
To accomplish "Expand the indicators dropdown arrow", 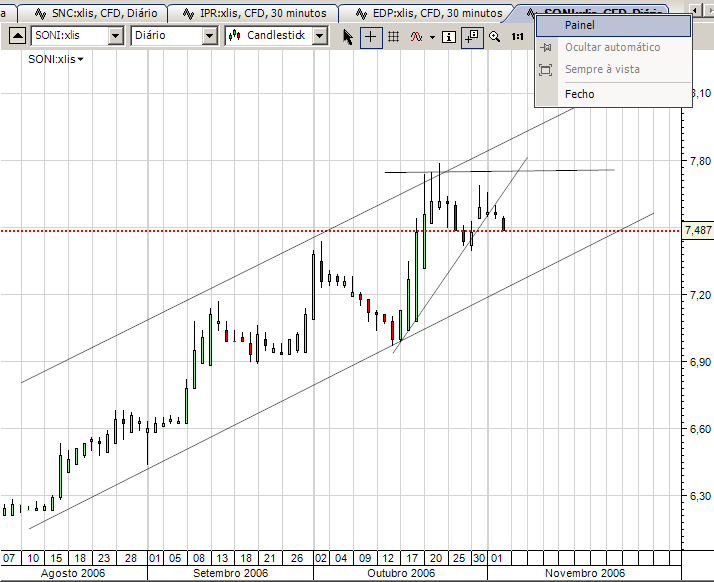I will (432, 37).
